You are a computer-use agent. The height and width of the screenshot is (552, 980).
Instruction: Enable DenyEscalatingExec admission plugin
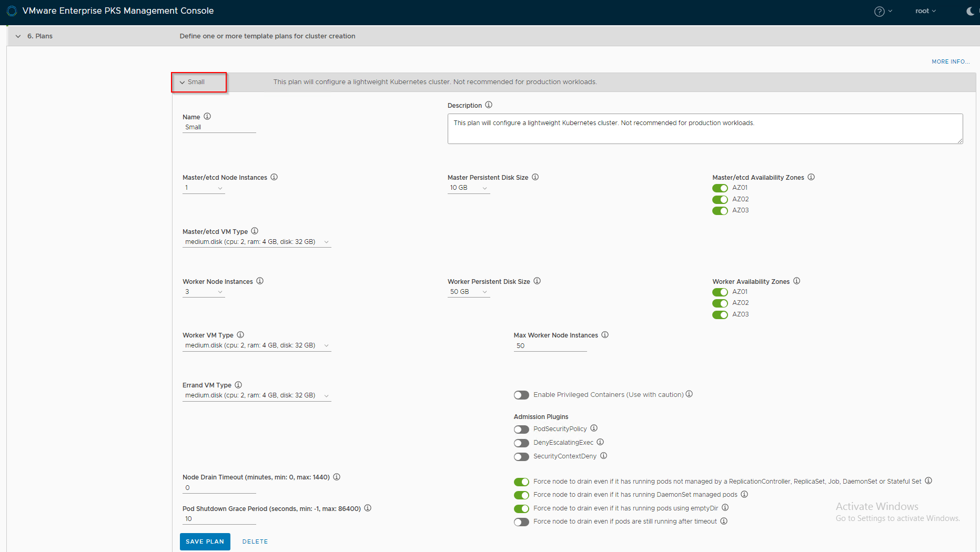point(521,443)
